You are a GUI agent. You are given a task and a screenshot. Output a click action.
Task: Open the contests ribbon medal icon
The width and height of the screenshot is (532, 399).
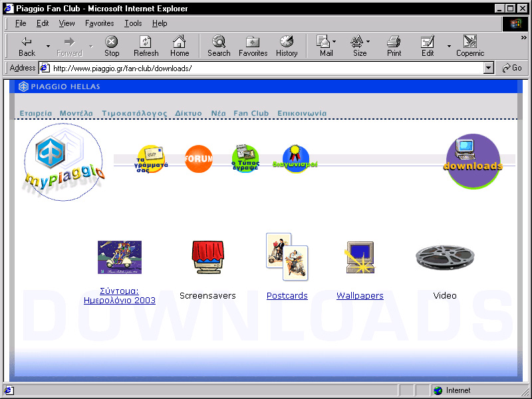coord(295,159)
